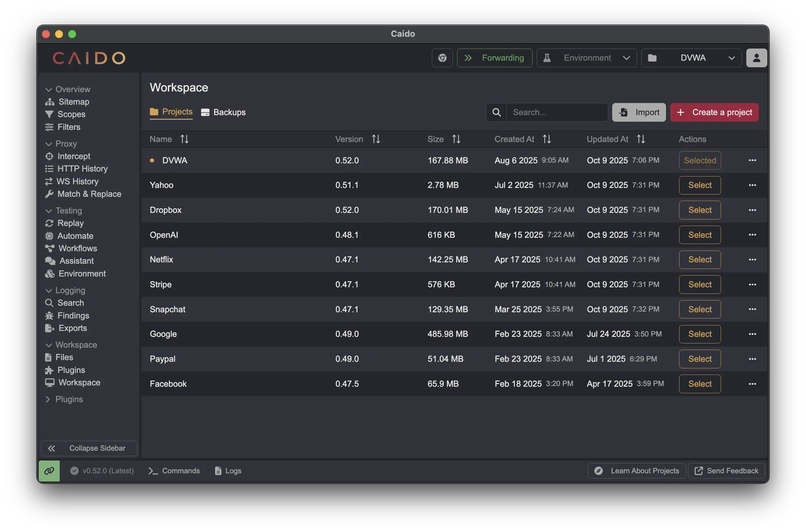
Task: Go to Intercept page
Action: [x=68, y=156]
